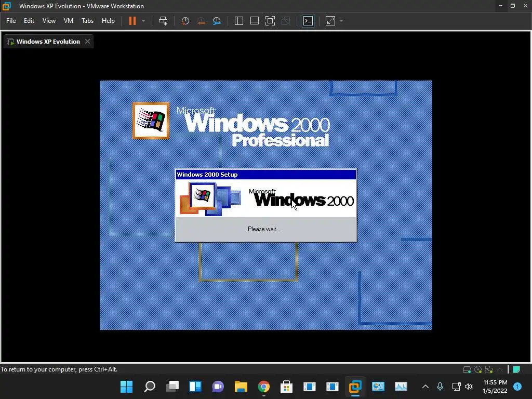532x399 pixels.
Task: Toggle the thumbnail bar view icon
Action: [255, 21]
